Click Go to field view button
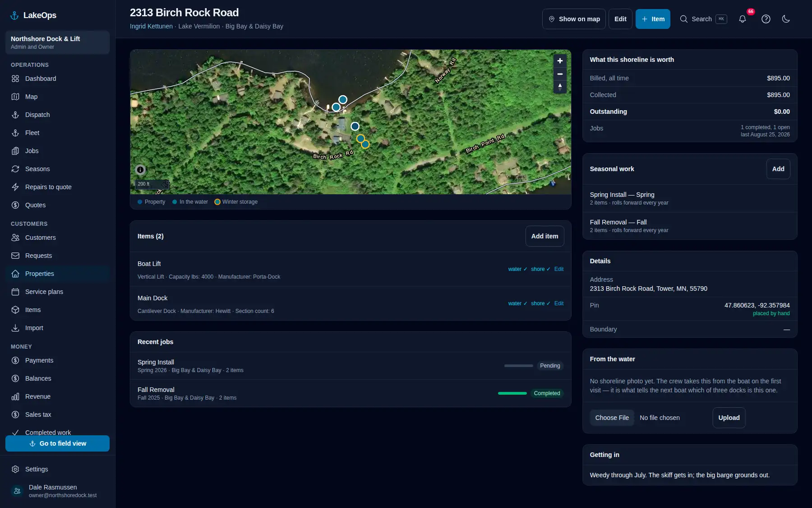Viewport: 812px width, 508px height. (57, 443)
